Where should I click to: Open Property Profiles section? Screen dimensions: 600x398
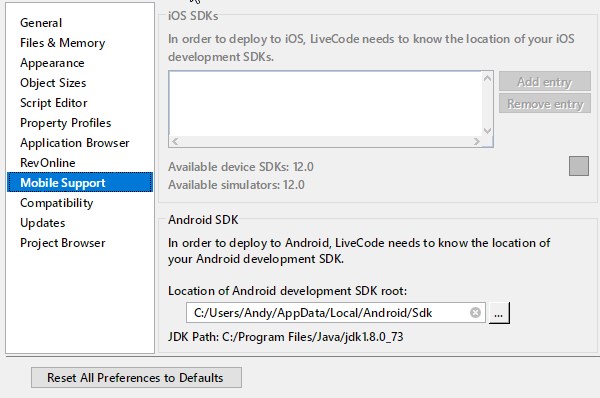click(x=66, y=123)
